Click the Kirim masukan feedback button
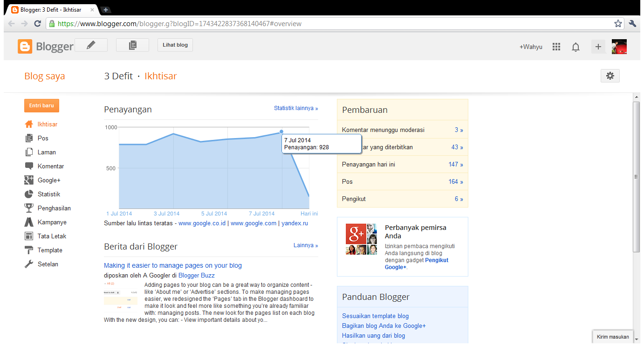Viewport: 644px width, 347px height. [613, 337]
